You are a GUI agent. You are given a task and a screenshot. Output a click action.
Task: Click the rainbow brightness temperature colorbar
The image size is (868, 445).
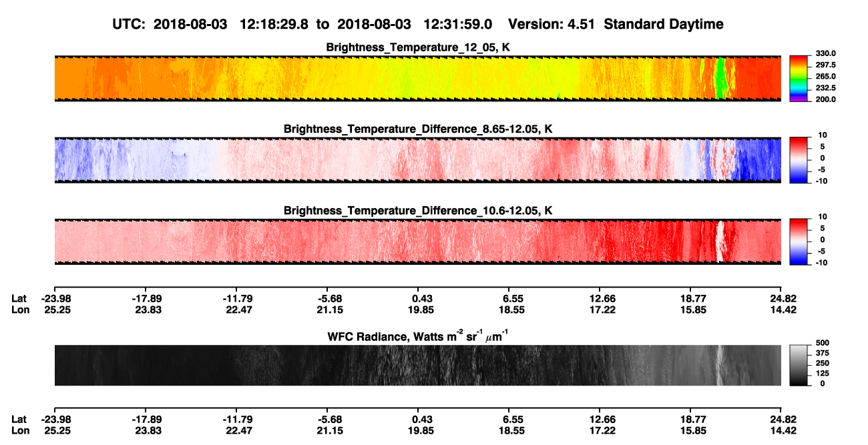[x=799, y=78]
